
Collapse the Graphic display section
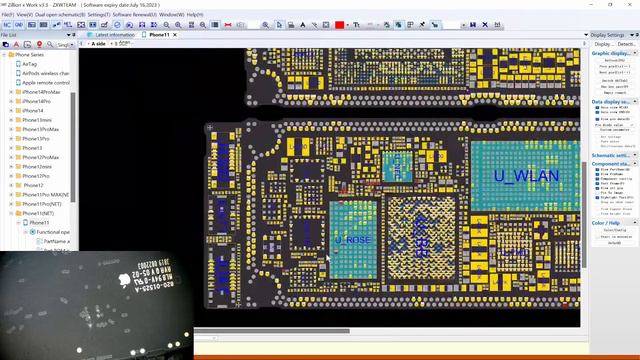pyautogui.click(x=635, y=53)
